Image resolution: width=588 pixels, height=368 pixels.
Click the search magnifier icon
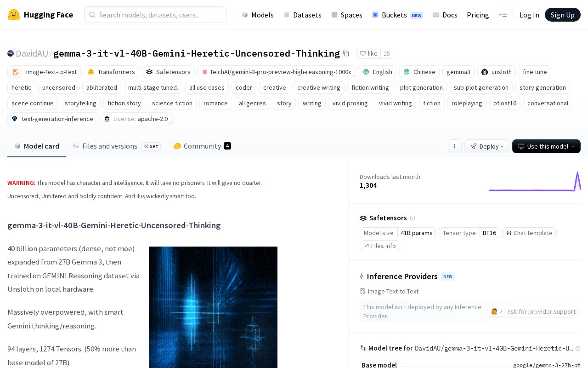coord(92,15)
